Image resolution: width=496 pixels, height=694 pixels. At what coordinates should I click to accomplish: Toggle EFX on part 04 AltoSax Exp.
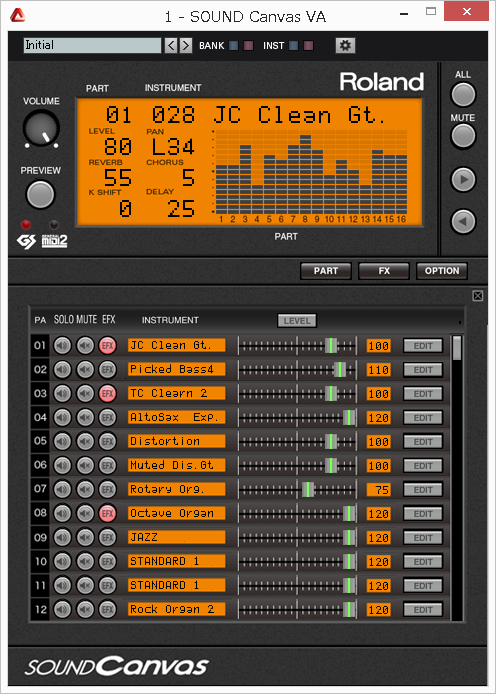pos(108,417)
